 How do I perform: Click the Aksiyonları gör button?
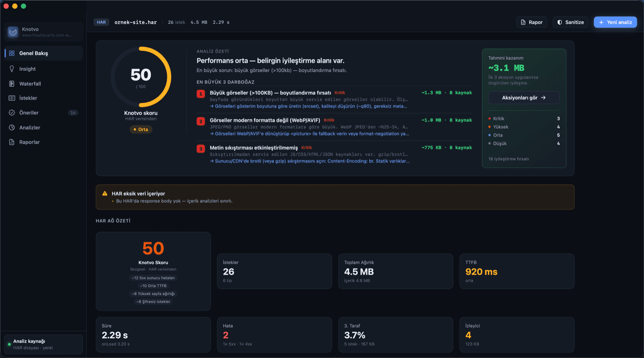(524, 97)
